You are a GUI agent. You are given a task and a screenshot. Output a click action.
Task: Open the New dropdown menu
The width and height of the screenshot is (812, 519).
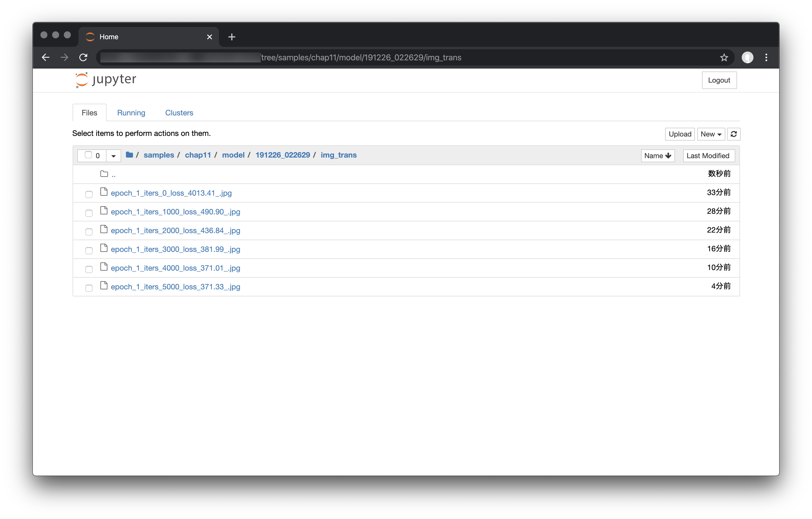(x=710, y=134)
